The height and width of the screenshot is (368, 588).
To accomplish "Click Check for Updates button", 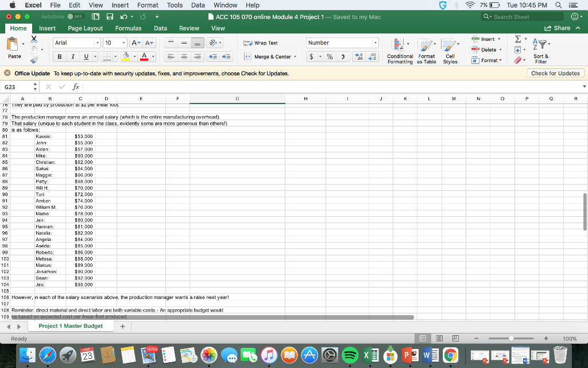I will pyautogui.click(x=555, y=73).
